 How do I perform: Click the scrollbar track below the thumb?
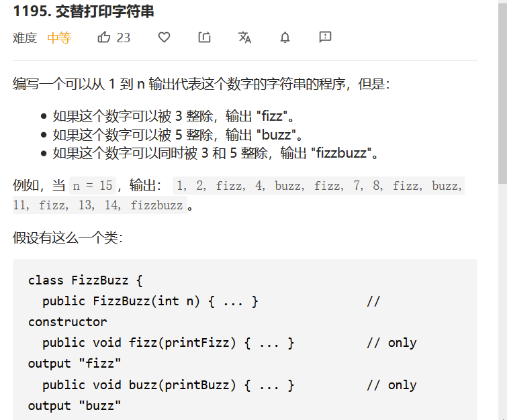(x=502, y=302)
